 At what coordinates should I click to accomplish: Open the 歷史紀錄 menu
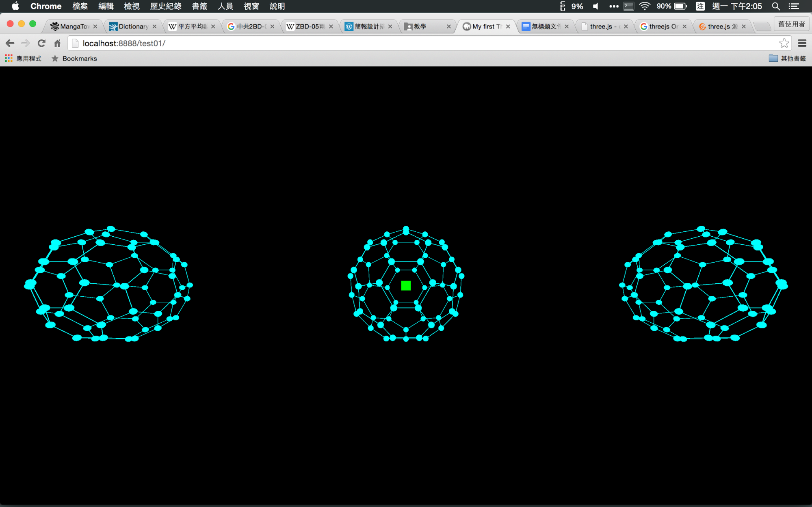point(165,6)
